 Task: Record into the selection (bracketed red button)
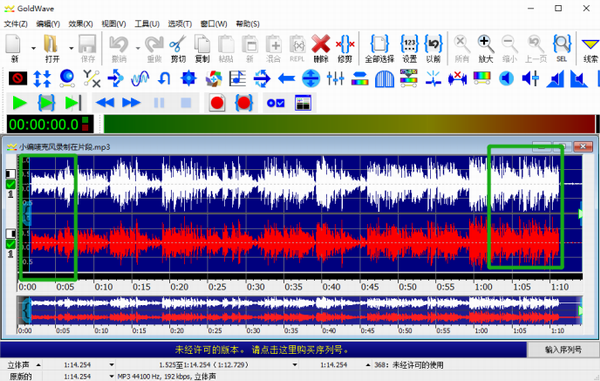[x=244, y=103]
